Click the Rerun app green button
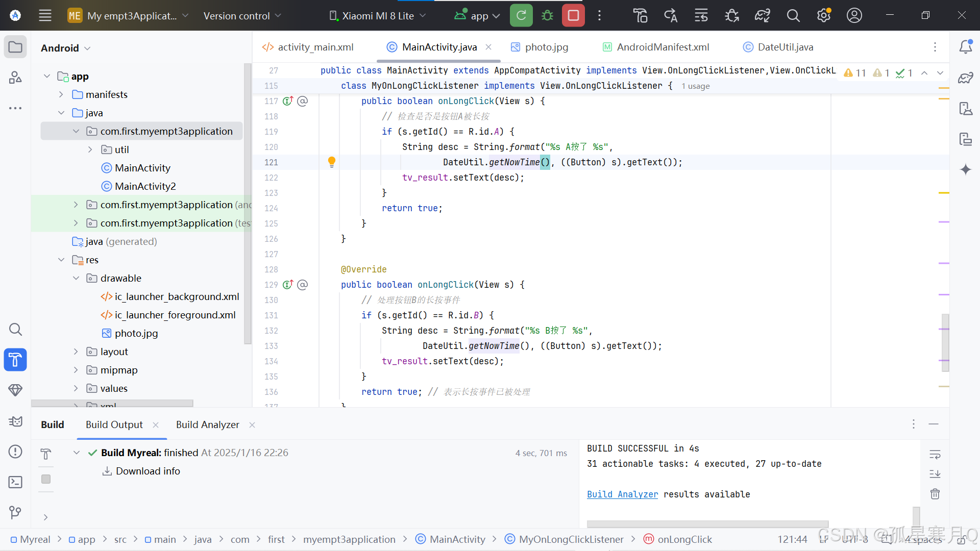Image resolution: width=980 pixels, height=551 pixels. pos(521,15)
